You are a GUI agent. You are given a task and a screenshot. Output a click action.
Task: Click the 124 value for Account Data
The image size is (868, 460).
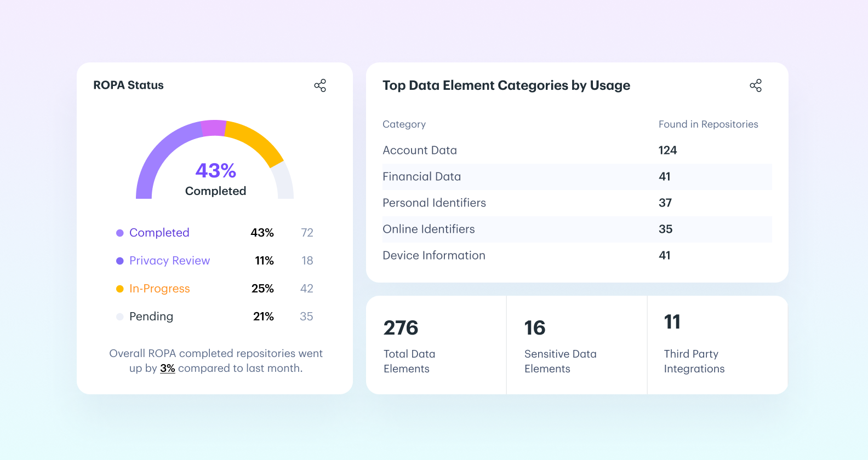668,150
